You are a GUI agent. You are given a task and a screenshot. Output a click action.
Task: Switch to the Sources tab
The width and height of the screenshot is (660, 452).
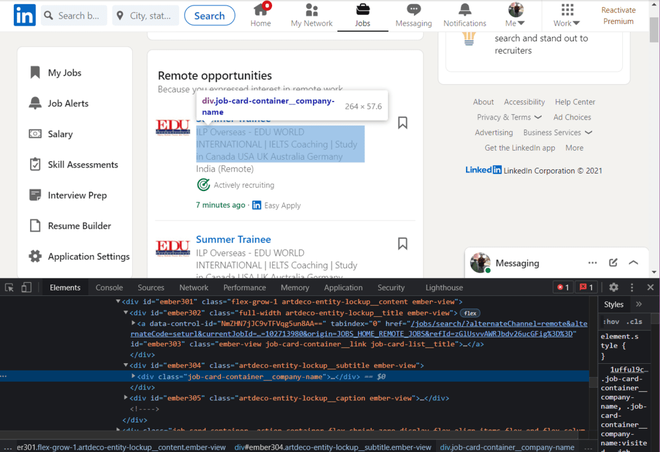coord(151,288)
